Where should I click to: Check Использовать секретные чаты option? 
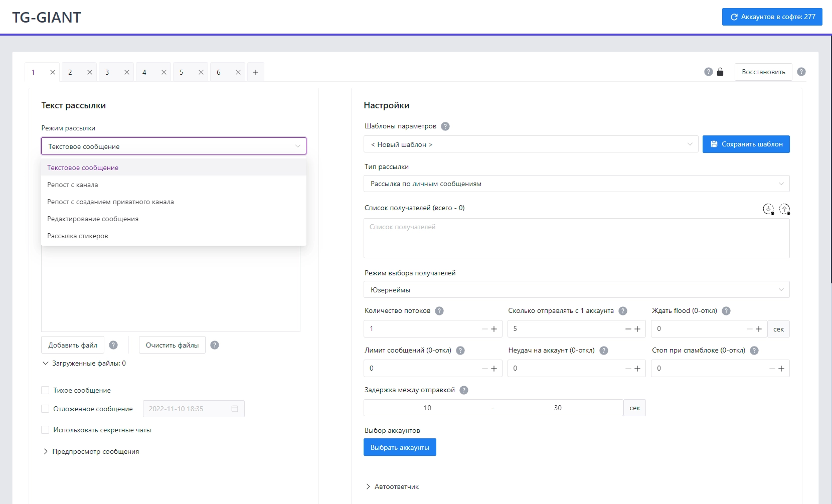(x=45, y=430)
